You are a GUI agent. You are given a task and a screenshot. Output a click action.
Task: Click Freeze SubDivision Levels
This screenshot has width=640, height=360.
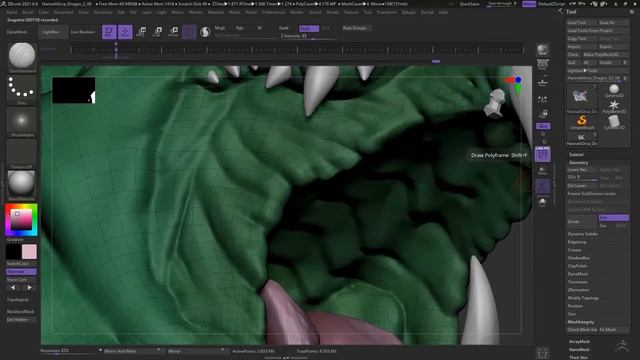[591, 194]
